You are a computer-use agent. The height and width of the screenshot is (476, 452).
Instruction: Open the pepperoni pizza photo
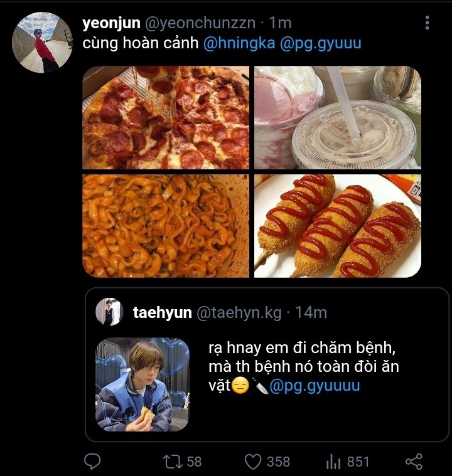(166, 117)
